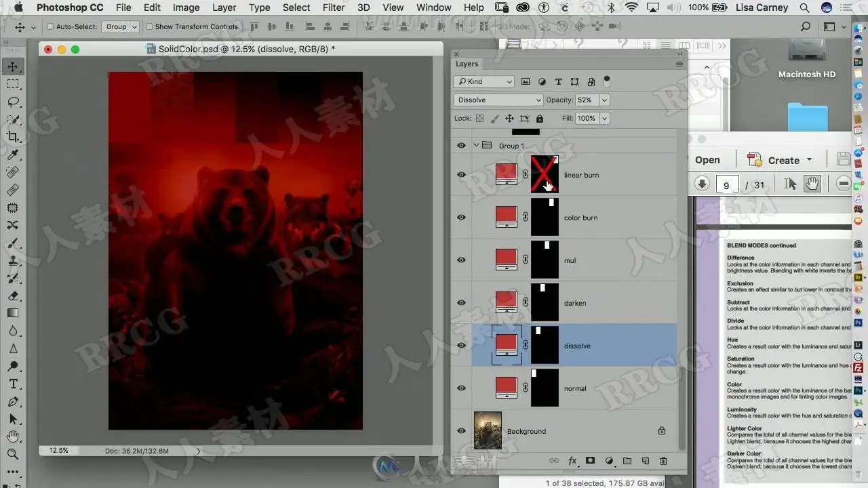
Task: Click the zoom out minus in Acrobat
Action: pyautogui.click(x=844, y=184)
